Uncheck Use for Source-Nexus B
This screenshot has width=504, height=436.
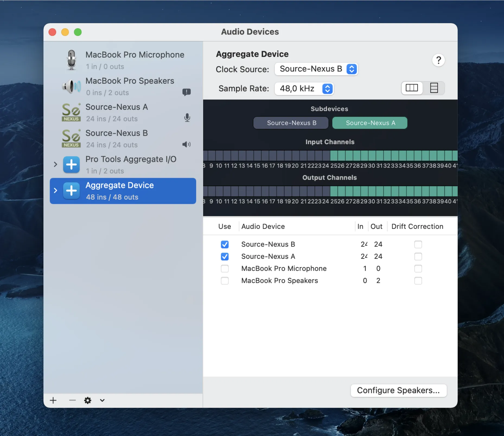pyautogui.click(x=225, y=244)
